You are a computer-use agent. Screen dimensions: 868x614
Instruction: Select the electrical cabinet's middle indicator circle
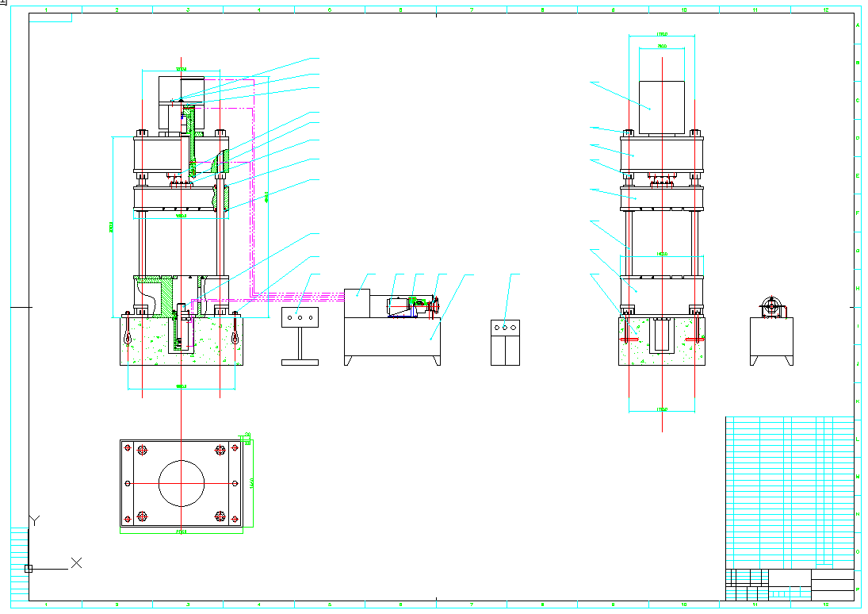[506, 328]
